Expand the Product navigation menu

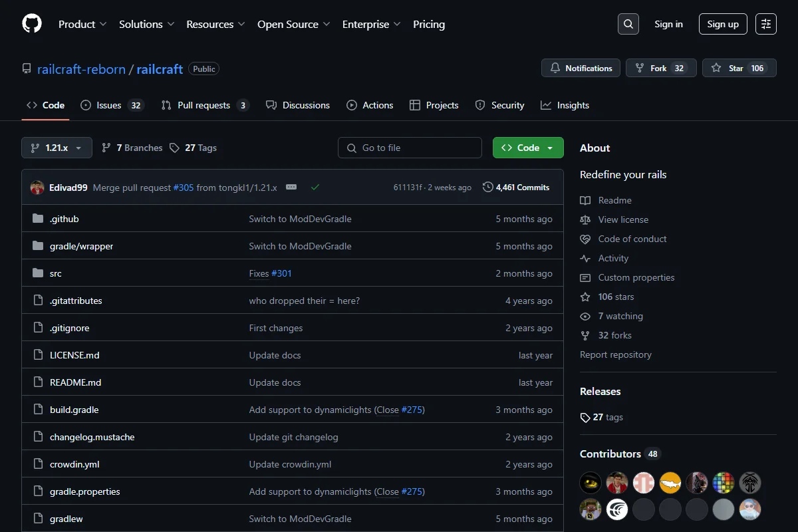(82, 24)
